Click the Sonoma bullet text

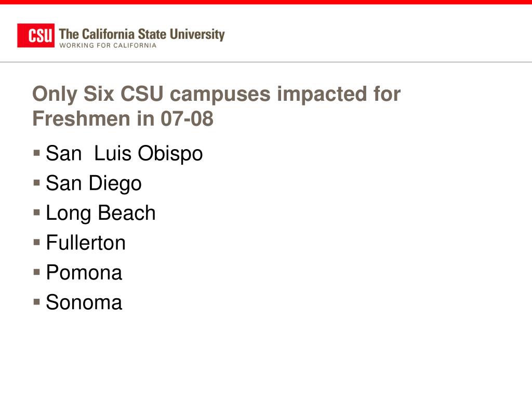[84, 302]
